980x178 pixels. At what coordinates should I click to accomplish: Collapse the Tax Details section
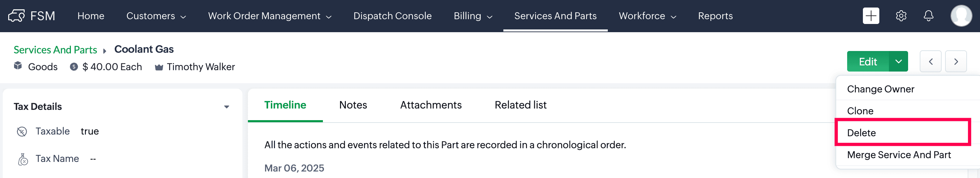[x=226, y=107]
